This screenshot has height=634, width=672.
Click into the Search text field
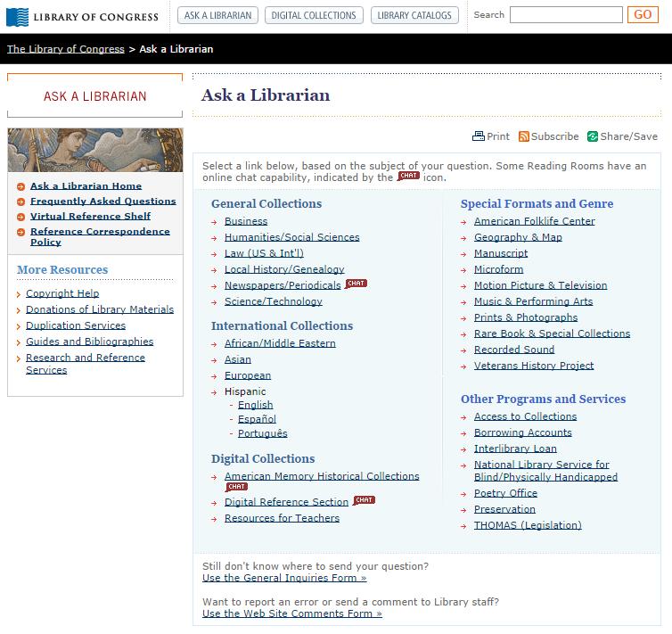[x=566, y=14]
